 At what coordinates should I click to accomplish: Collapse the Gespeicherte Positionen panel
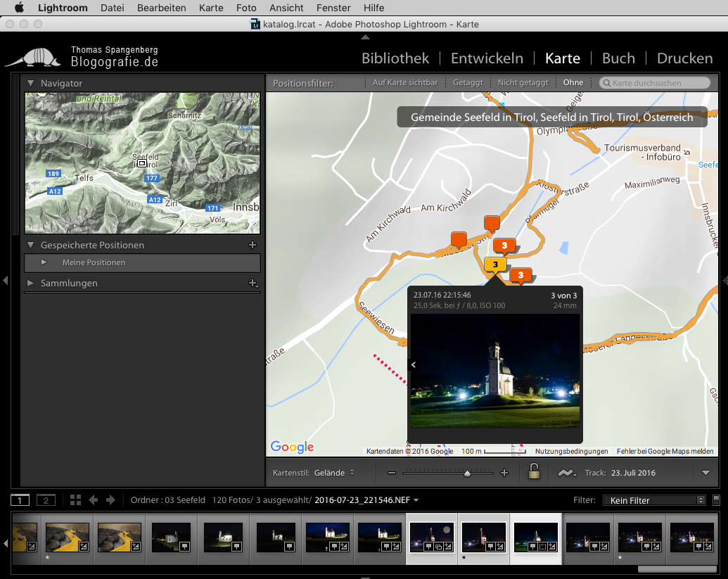coord(31,245)
